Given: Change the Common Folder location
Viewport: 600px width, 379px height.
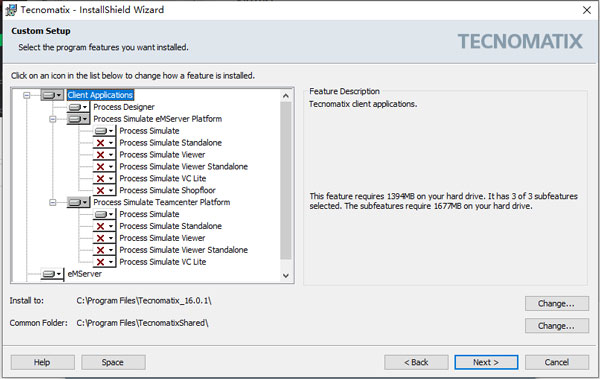Looking at the screenshot, I should click(557, 326).
